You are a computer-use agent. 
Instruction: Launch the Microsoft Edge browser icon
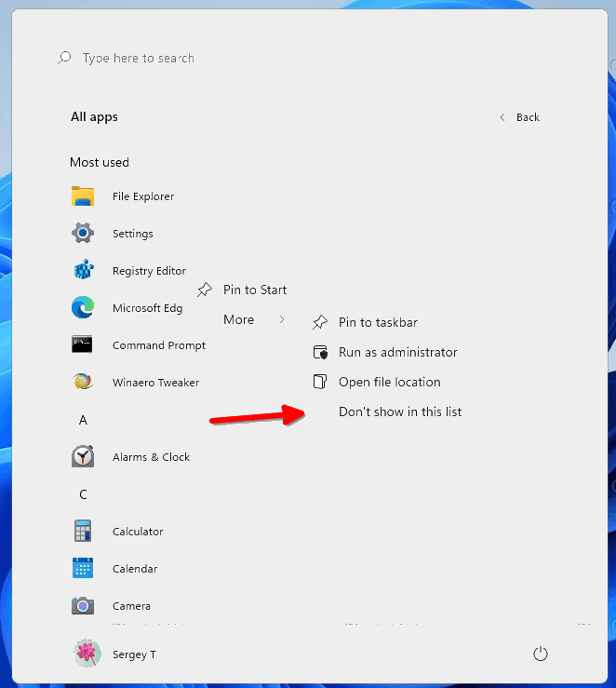pyautogui.click(x=83, y=308)
